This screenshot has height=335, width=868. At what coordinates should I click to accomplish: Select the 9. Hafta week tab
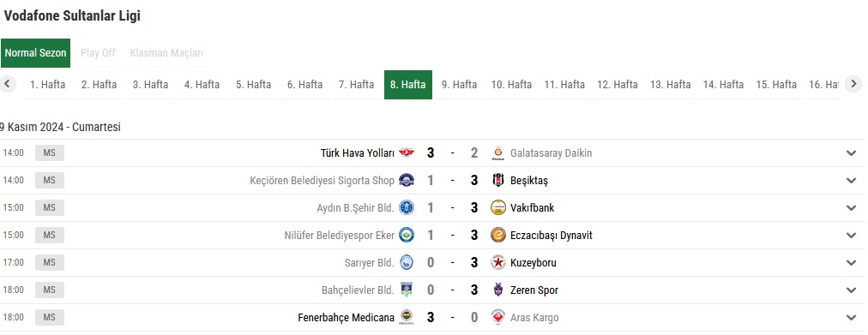(x=459, y=85)
